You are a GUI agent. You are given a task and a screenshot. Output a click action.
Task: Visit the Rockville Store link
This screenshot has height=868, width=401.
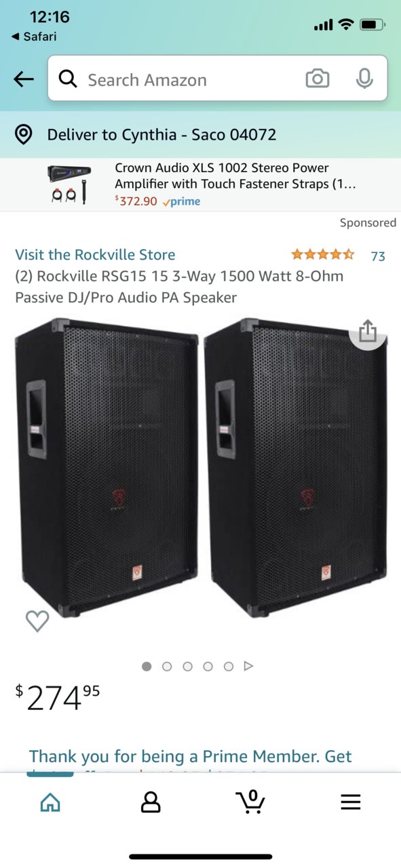pyautogui.click(x=95, y=255)
